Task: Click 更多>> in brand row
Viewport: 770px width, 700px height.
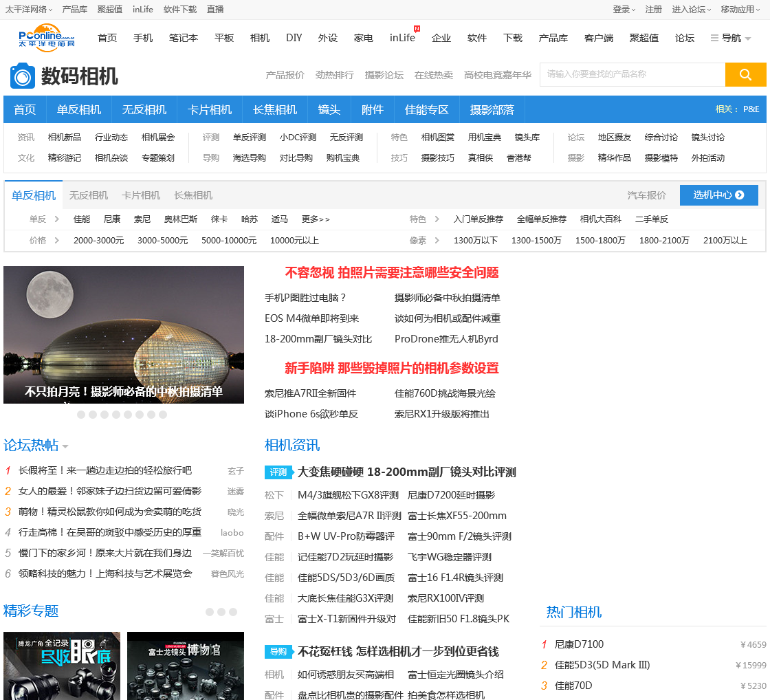Action: click(x=316, y=219)
